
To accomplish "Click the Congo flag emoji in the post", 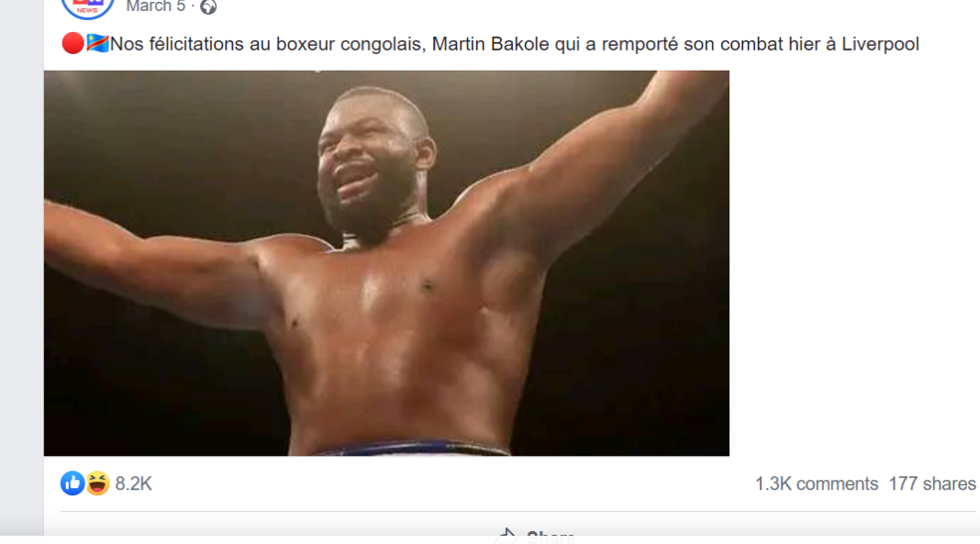I will [x=97, y=43].
